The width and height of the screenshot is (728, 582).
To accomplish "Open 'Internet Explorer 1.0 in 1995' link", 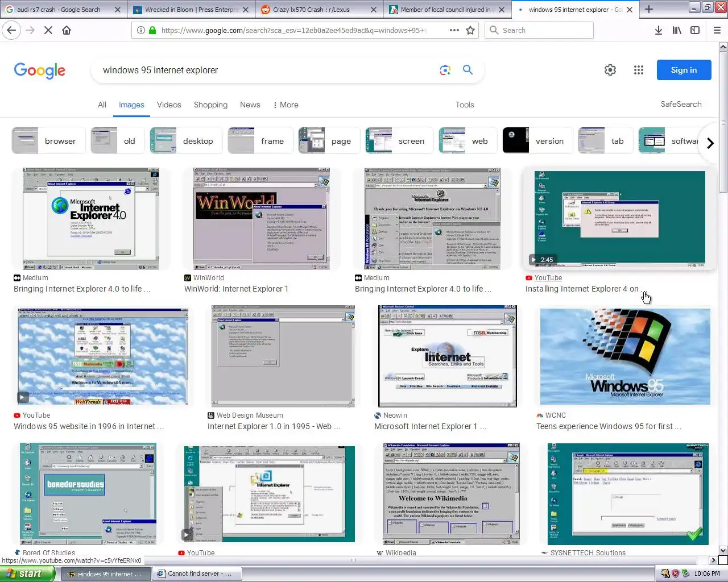I will point(274,426).
